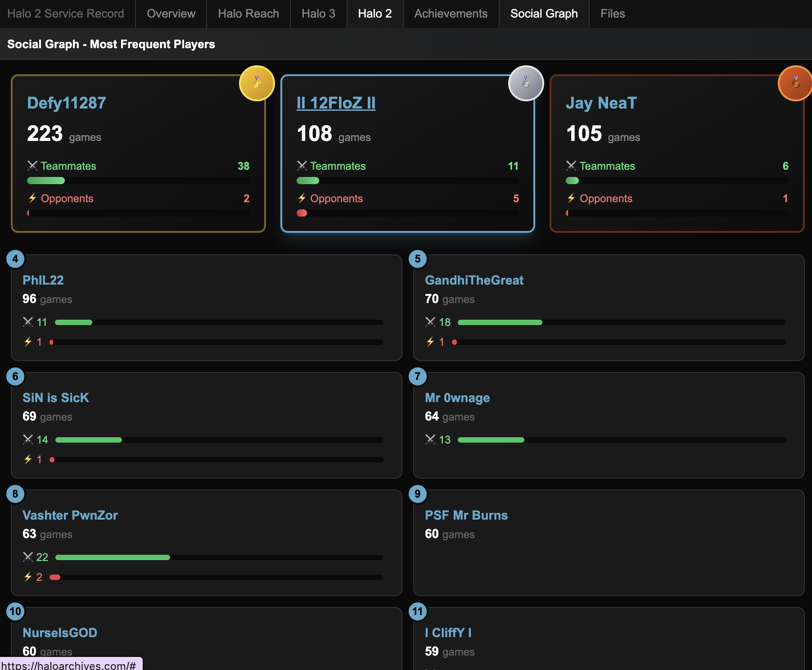Switch to the Achievements tab

tap(450, 14)
